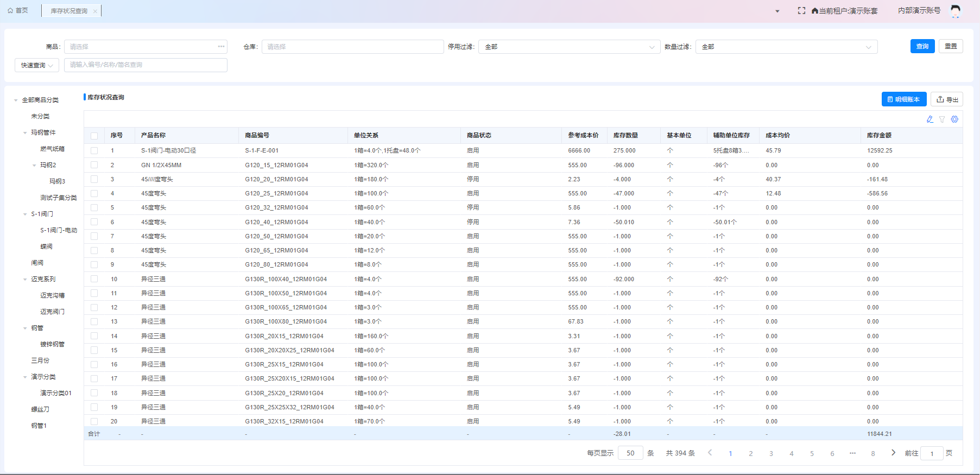Click the home icon beside 当前租户
This screenshot has width=980, height=475.
click(x=814, y=11)
